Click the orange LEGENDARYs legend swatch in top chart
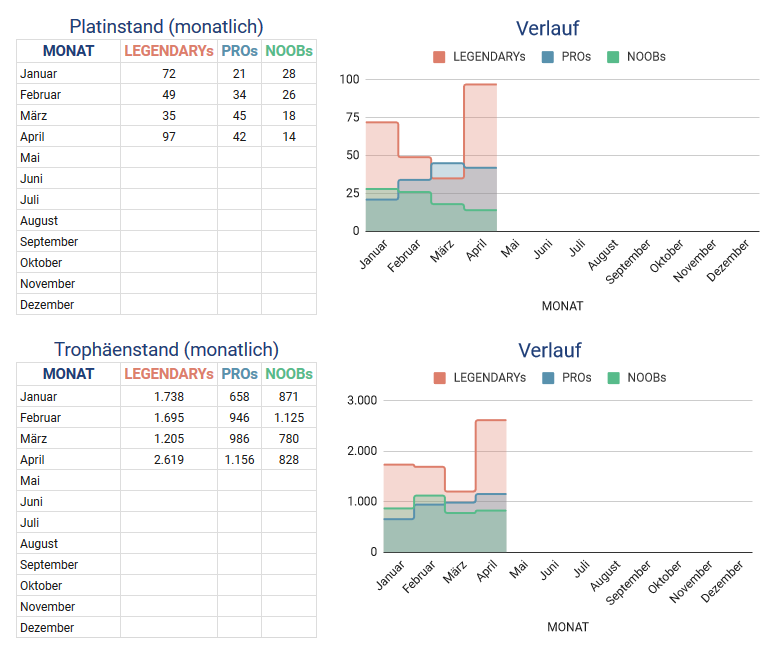 [x=440, y=57]
